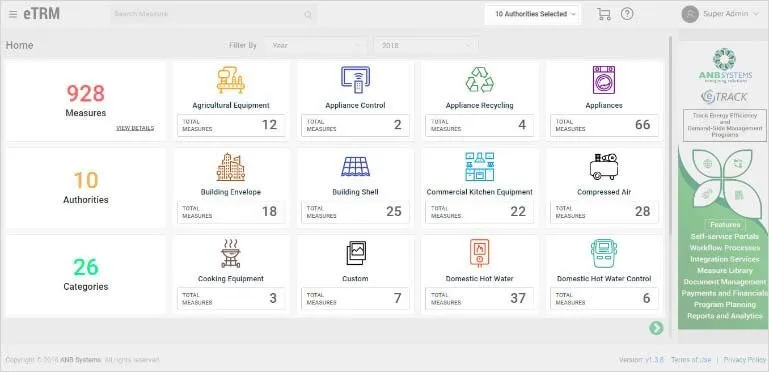Click the Compressed Air total measures 28
The width and height of the screenshot is (769, 372).
point(604,212)
